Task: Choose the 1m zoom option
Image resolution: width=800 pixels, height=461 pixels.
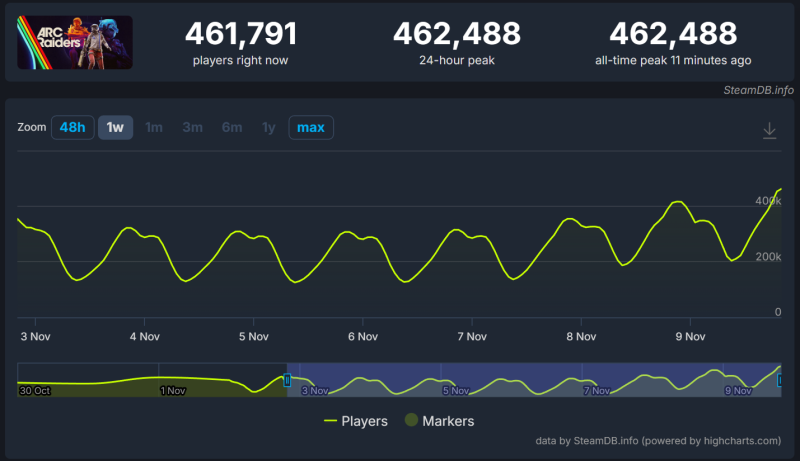Action: coord(154,127)
